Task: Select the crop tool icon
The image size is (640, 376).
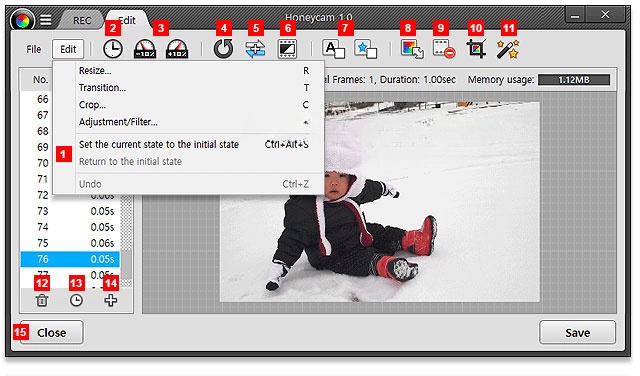Action: [x=476, y=49]
